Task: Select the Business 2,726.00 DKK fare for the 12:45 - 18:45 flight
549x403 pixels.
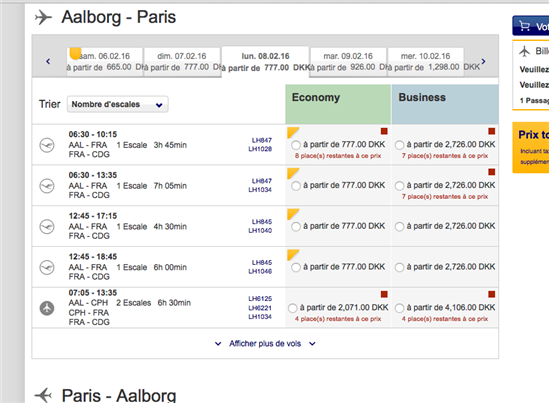Action: [399, 267]
